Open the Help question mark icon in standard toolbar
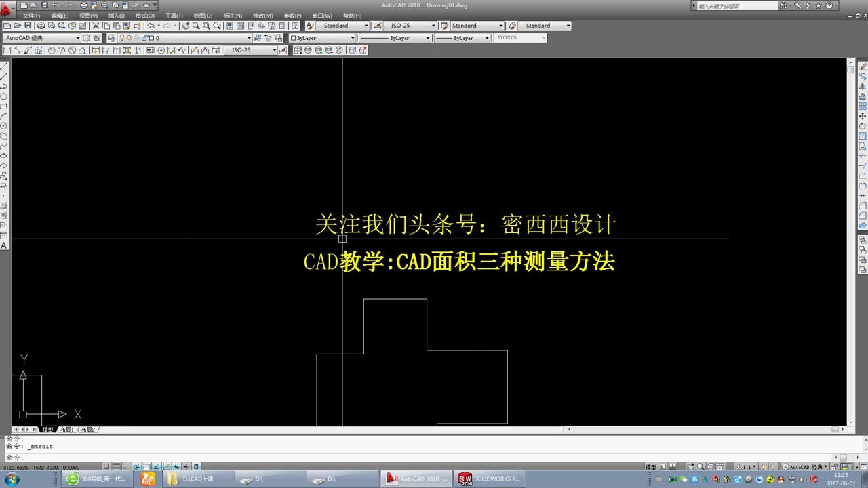The width and height of the screenshot is (868, 488). (x=295, y=26)
